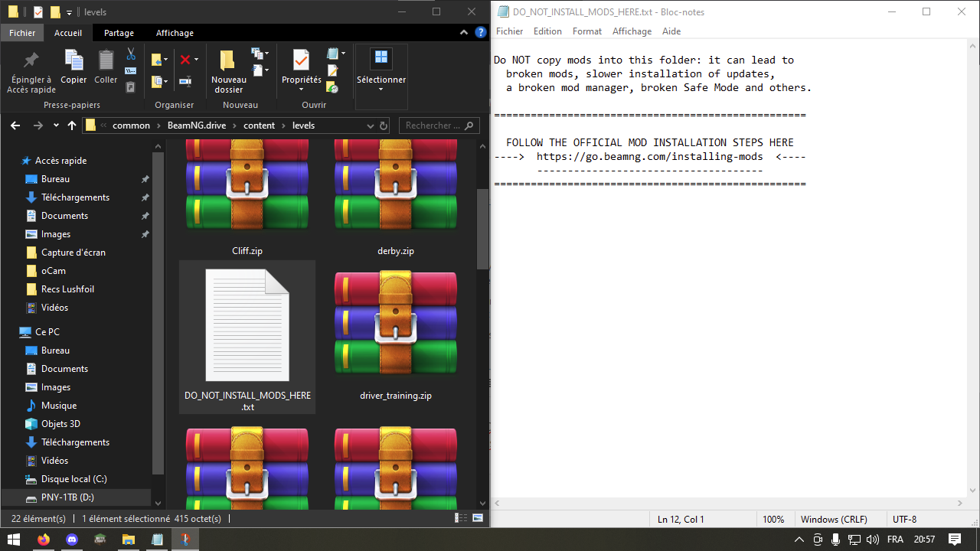The image size is (980, 551).
Task: Copy the file path with the ribbon icon
Action: click(x=131, y=71)
